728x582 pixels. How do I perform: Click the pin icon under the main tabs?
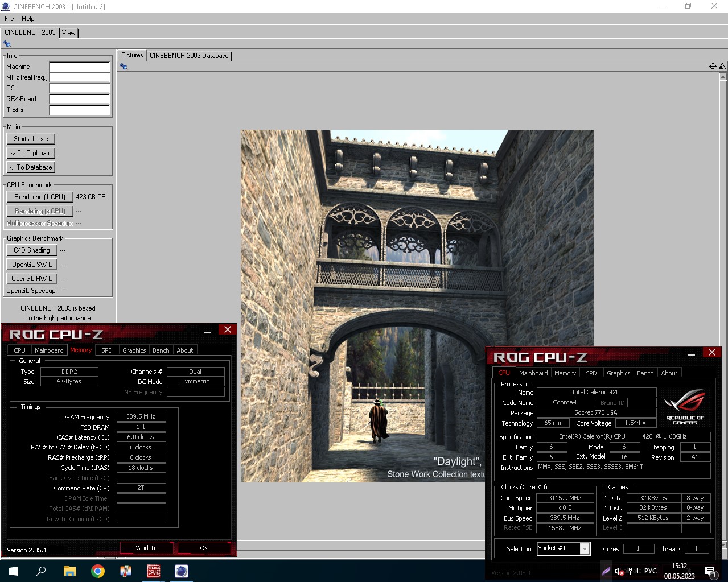point(7,44)
